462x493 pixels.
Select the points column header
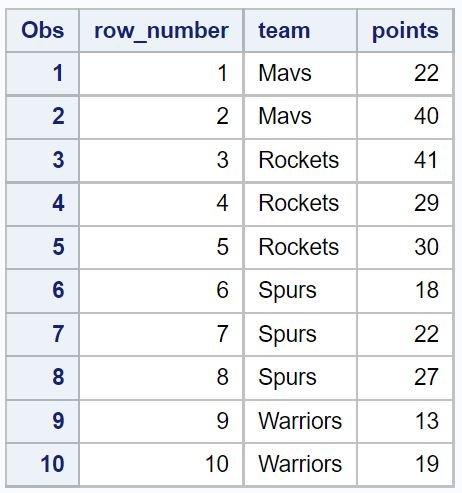pos(405,31)
